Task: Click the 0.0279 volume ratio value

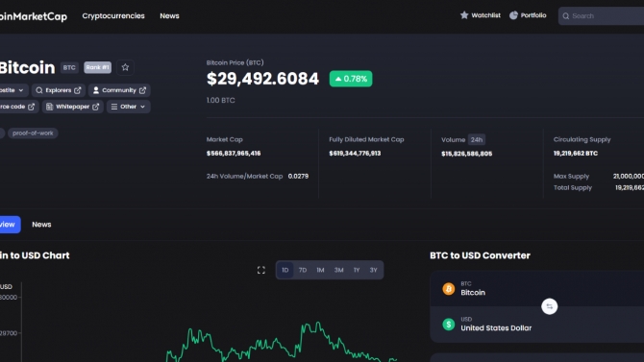Action: coord(298,176)
